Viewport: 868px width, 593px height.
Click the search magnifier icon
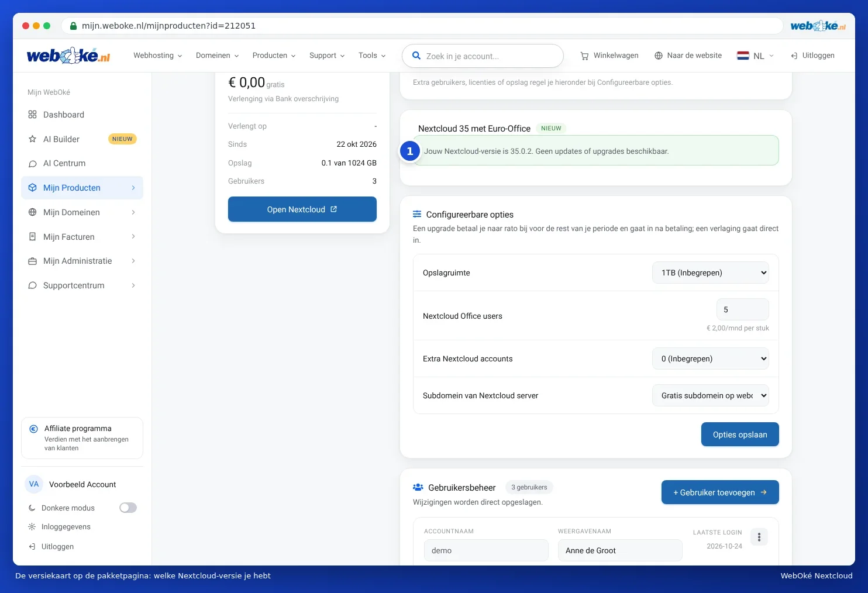coord(416,56)
